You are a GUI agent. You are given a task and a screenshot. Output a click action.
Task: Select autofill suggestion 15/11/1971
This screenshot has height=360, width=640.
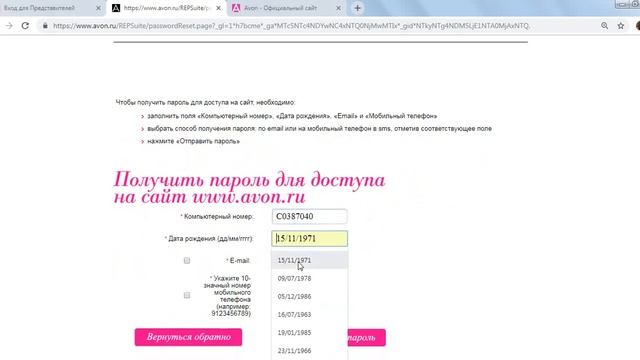pos(309,260)
